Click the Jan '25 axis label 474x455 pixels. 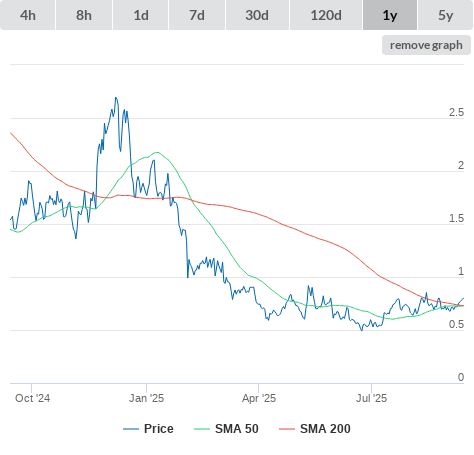pyautogui.click(x=146, y=398)
